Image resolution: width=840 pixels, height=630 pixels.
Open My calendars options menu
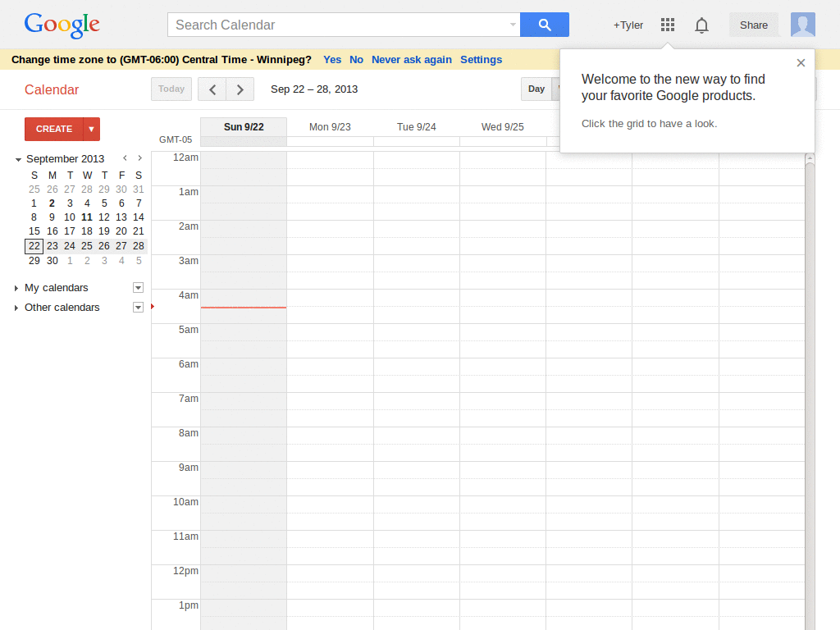pos(138,288)
